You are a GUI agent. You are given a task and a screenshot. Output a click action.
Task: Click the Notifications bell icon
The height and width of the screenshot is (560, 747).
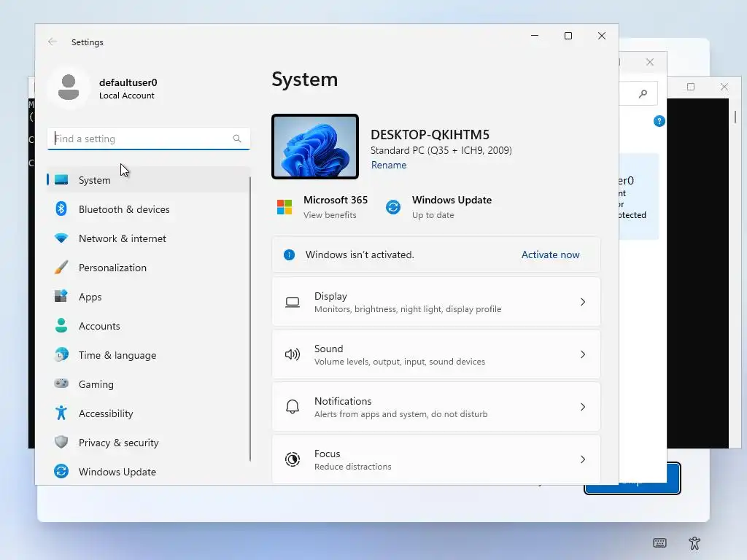tap(293, 407)
